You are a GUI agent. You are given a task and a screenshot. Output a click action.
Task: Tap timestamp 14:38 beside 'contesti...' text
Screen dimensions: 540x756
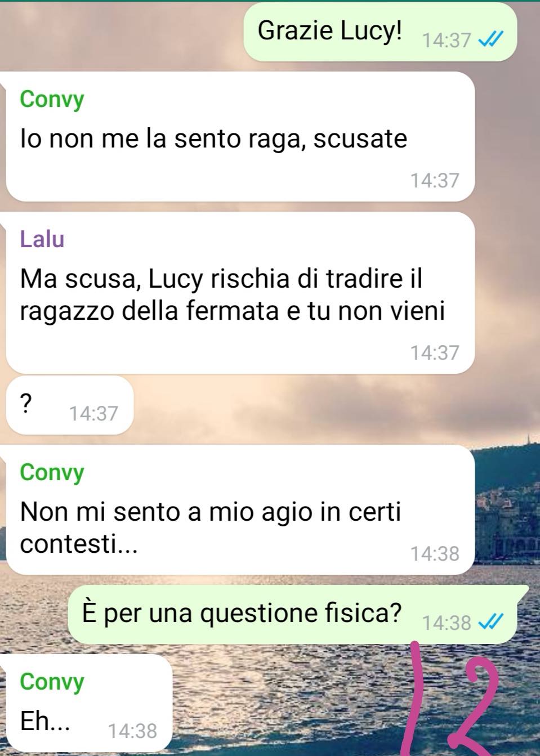(x=435, y=554)
